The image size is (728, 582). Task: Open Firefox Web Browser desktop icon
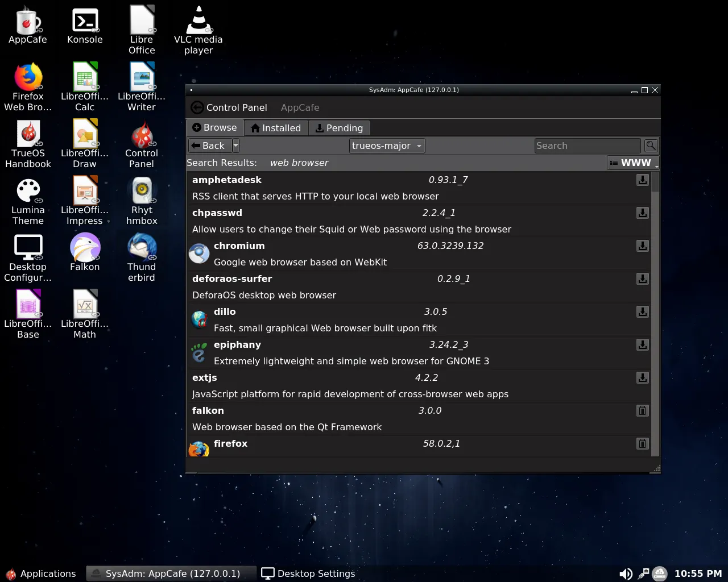coord(28,87)
